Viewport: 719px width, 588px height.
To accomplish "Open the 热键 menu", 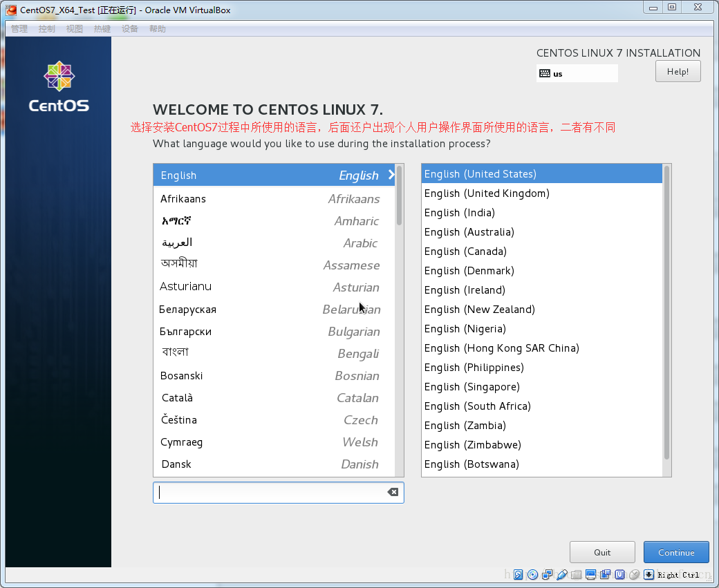I will tap(102, 29).
